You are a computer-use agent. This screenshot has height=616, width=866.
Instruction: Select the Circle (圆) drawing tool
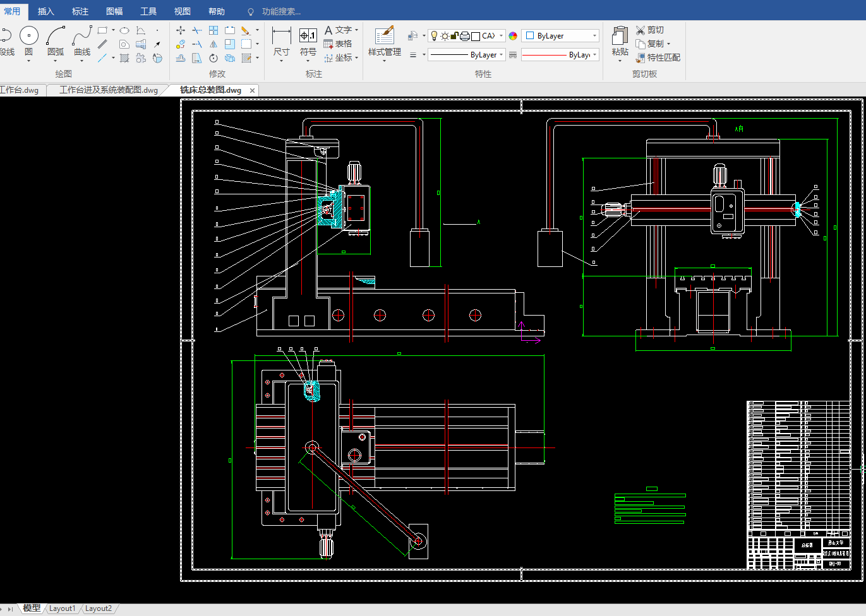(x=28, y=37)
